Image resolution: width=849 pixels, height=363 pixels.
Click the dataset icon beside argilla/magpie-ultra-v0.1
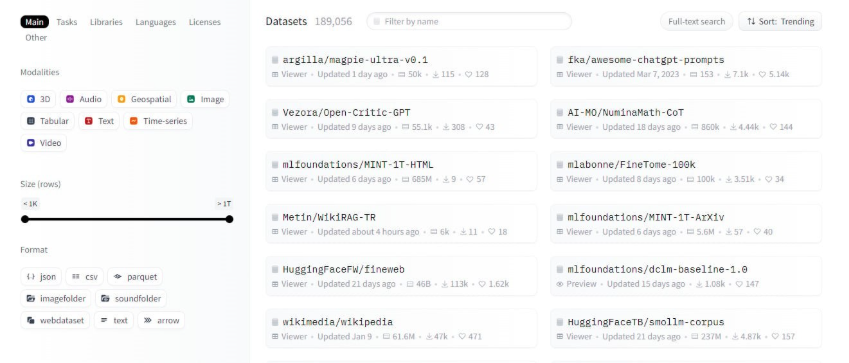(x=275, y=60)
